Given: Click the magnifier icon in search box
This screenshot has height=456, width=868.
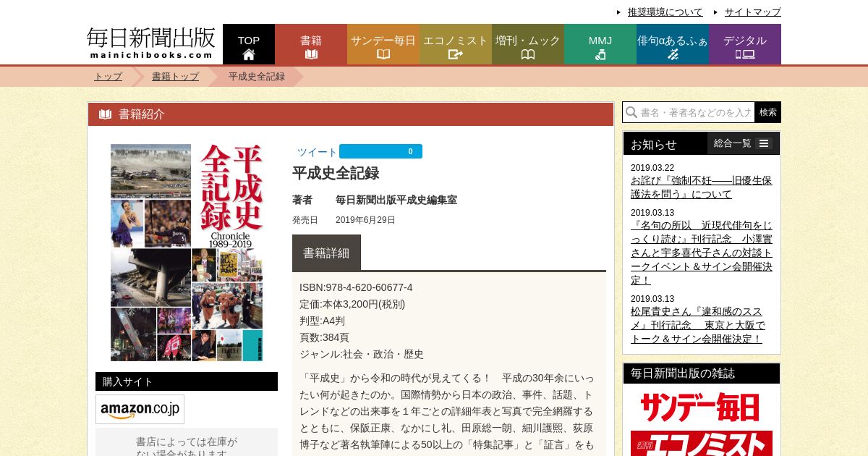Looking at the screenshot, I should click(631, 112).
